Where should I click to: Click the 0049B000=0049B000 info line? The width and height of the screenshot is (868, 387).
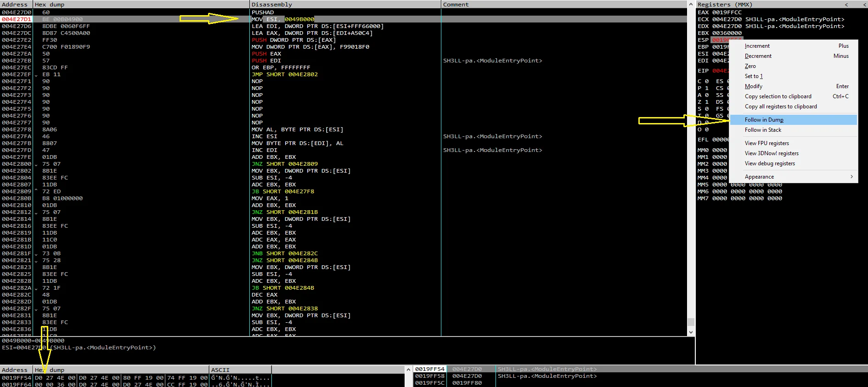[33, 341]
